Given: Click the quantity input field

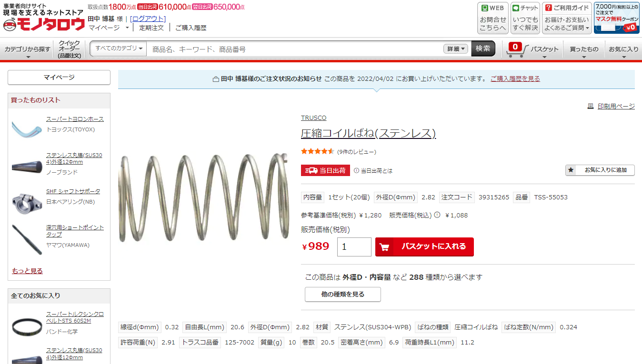Looking at the screenshot, I should 354,247.
